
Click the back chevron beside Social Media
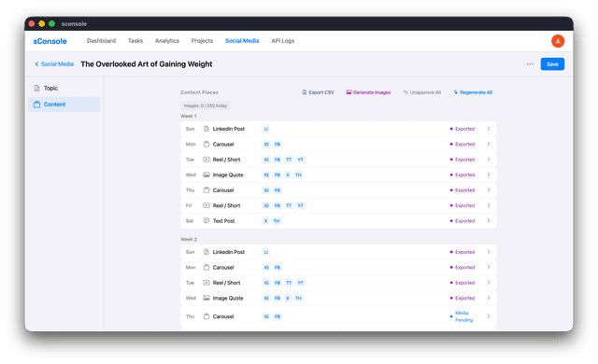(36, 64)
